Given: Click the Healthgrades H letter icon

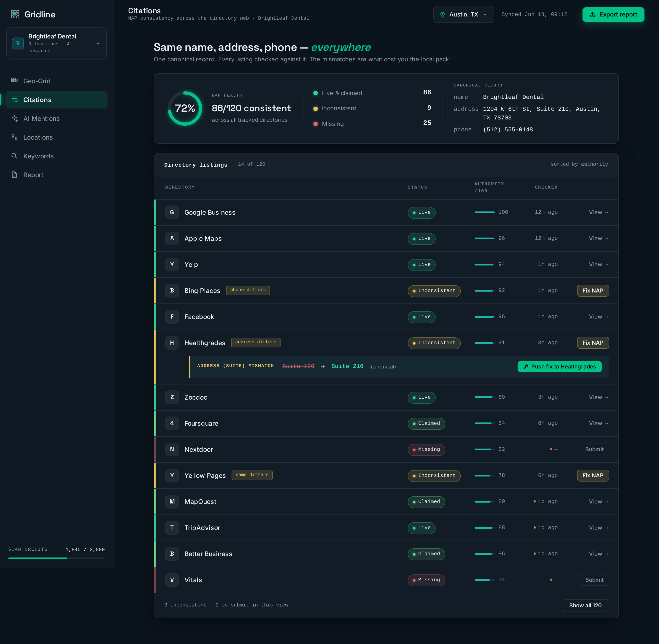Looking at the screenshot, I should click(172, 343).
